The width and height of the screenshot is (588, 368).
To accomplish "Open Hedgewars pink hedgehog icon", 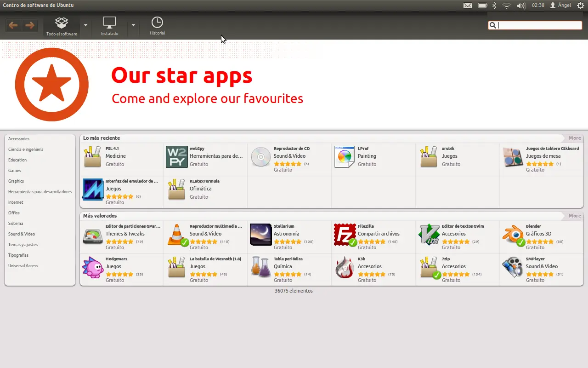I will pos(92,267).
